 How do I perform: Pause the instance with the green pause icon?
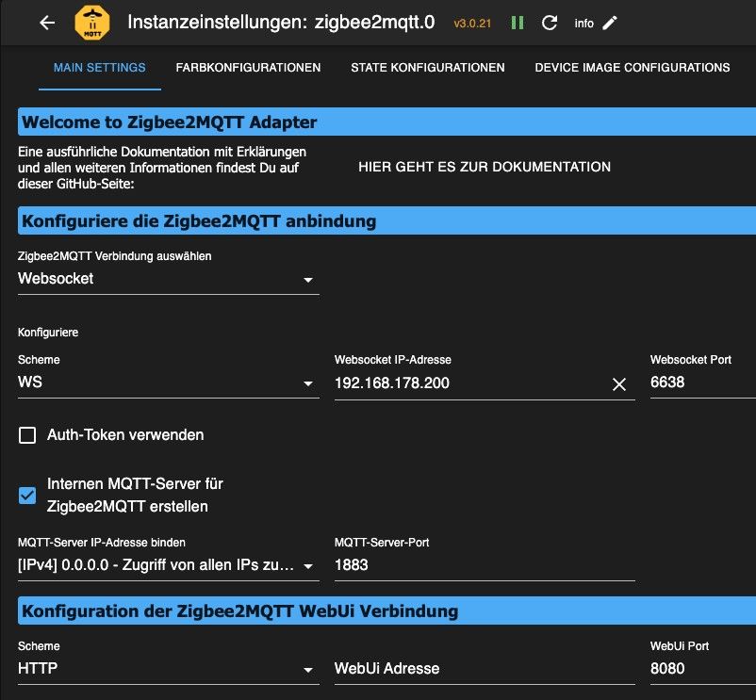tap(518, 23)
